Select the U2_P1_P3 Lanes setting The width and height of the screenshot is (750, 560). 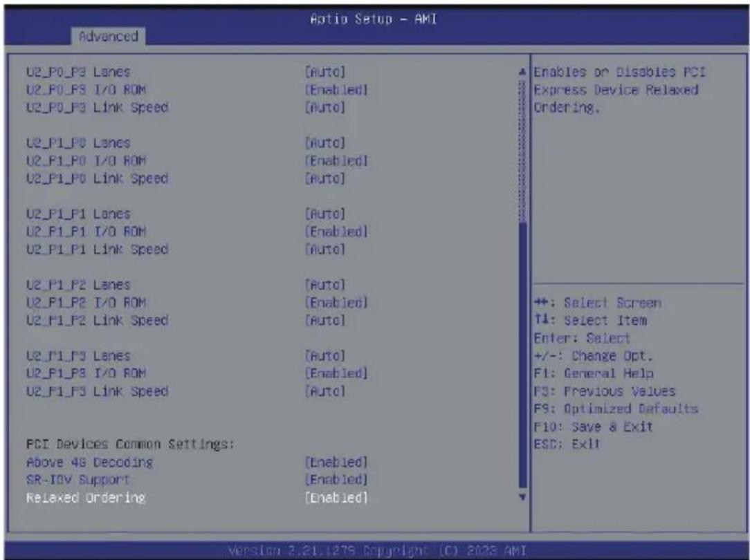click(78, 355)
